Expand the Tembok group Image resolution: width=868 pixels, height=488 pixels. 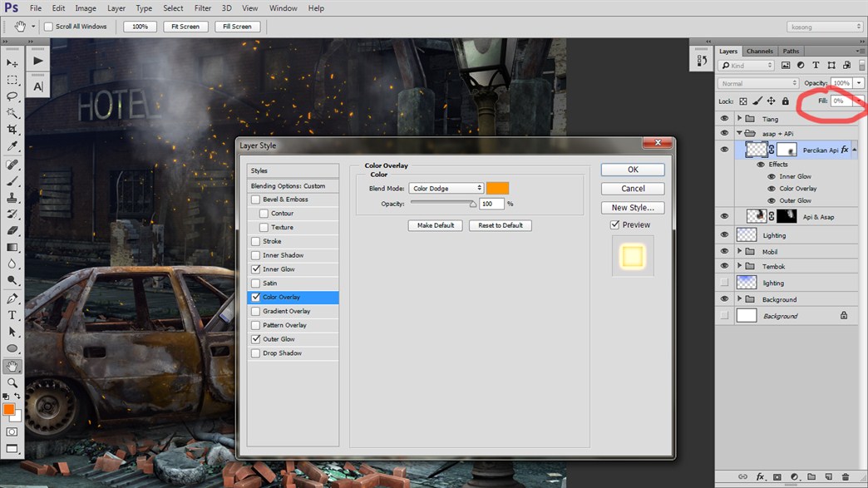pos(740,266)
